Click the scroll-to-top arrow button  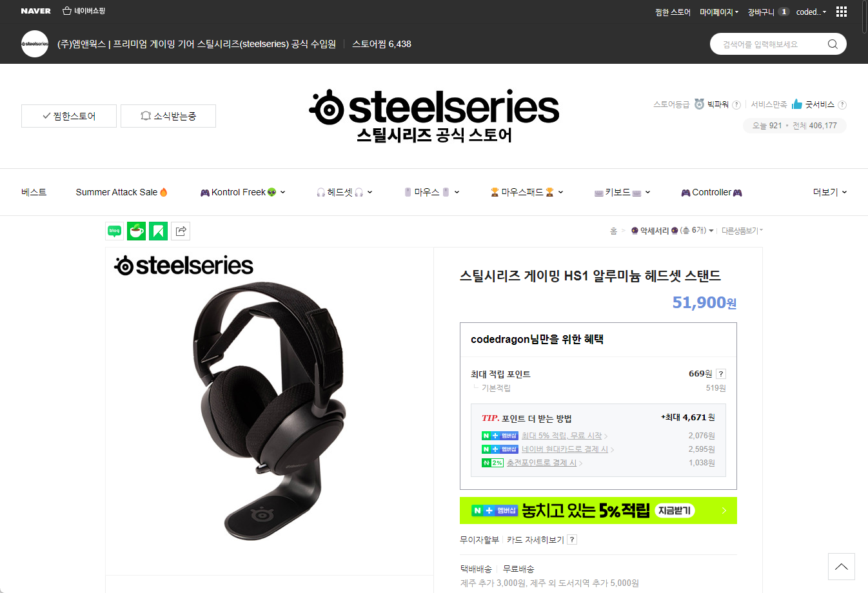coord(842,567)
